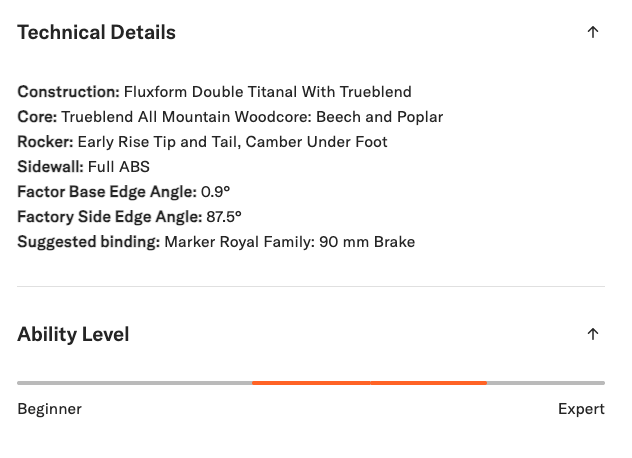Click the bold Suggested binding label
The image size is (632, 458).
88,241
